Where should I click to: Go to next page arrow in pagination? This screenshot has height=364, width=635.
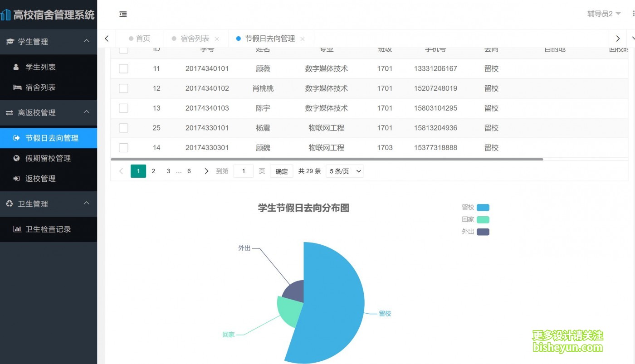(x=206, y=171)
